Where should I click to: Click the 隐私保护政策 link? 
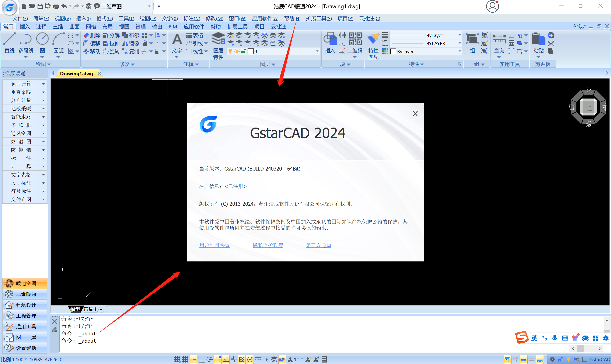tap(268, 245)
